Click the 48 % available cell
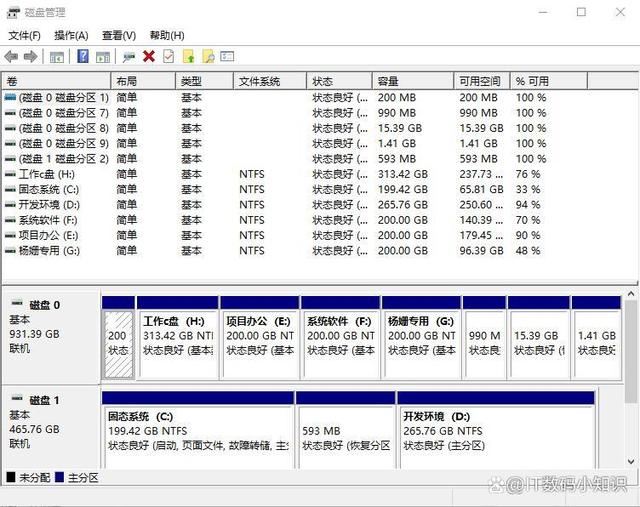 pyautogui.click(x=528, y=251)
